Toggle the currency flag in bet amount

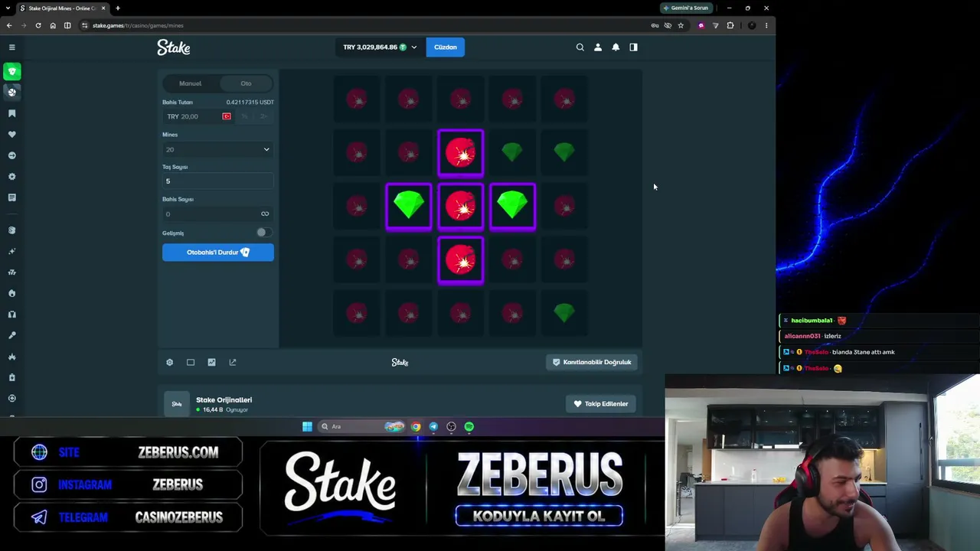click(227, 116)
